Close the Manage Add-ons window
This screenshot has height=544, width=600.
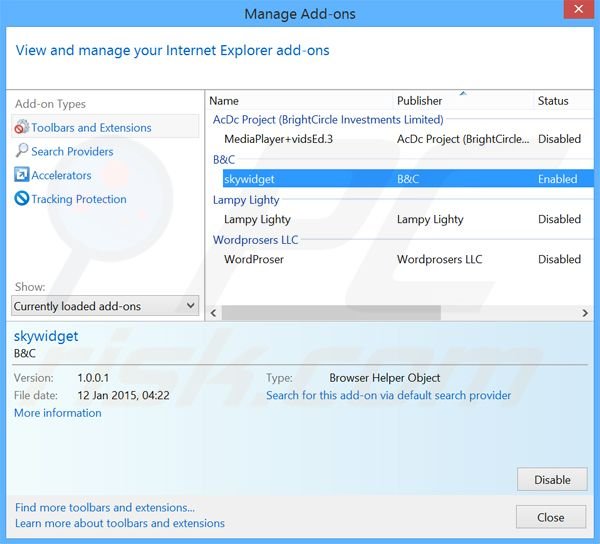point(578,9)
